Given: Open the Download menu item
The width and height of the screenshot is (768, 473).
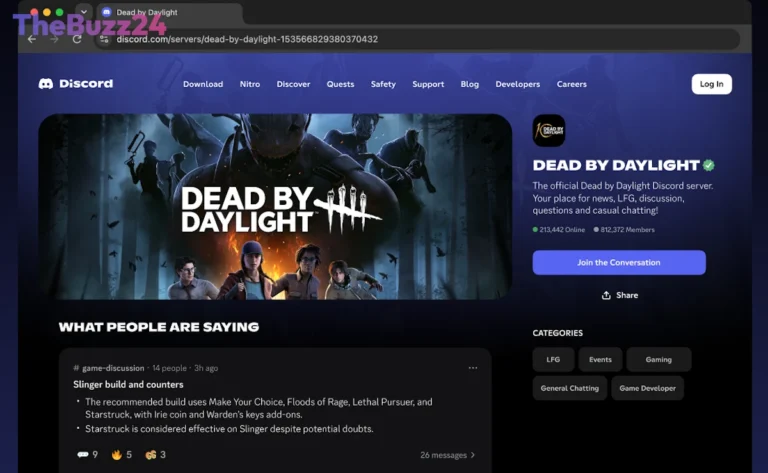Looking at the screenshot, I should pyautogui.click(x=203, y=84).
